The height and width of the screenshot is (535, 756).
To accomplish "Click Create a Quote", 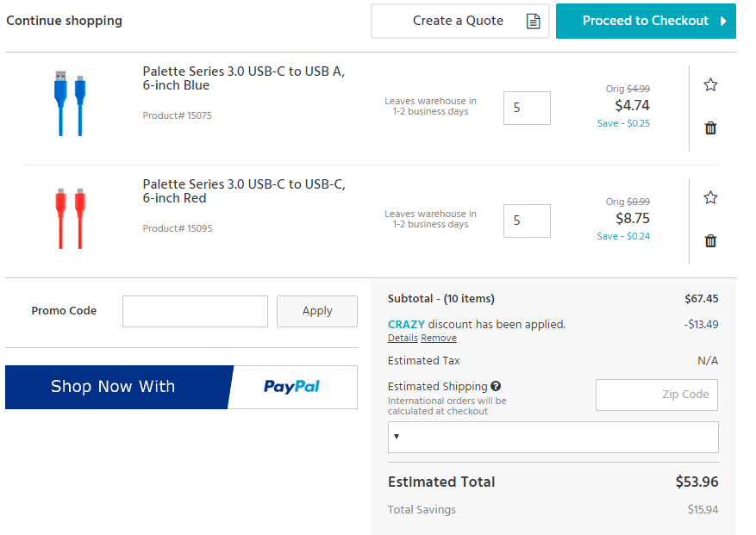I will tap(459, 21).
